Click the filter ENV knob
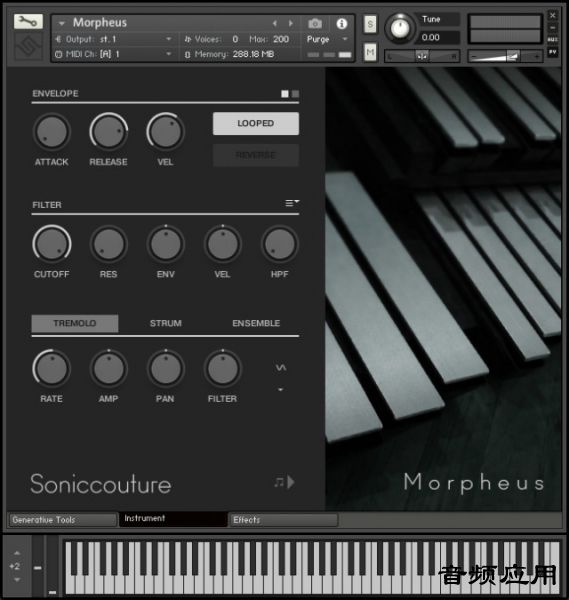The width and height of the screenshot is (569, 600). [166, 244]
